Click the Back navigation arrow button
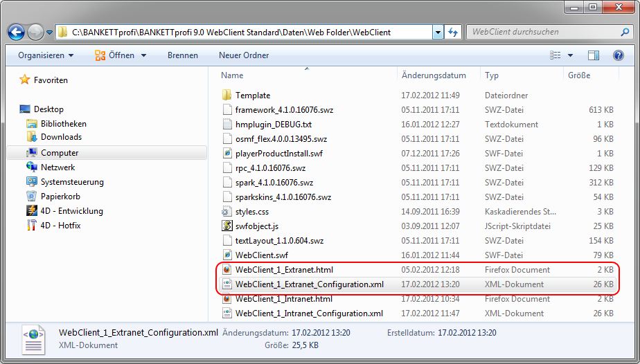Image resolution: width=640 pixels, height=364 pixels. tap(17, 32)
